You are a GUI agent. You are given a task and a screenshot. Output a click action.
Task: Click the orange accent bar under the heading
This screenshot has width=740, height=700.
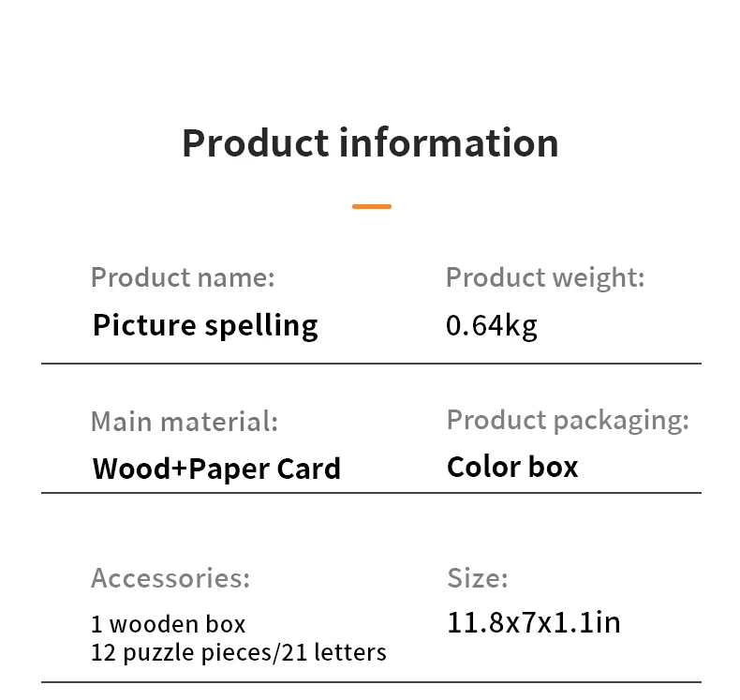(372, 206)
